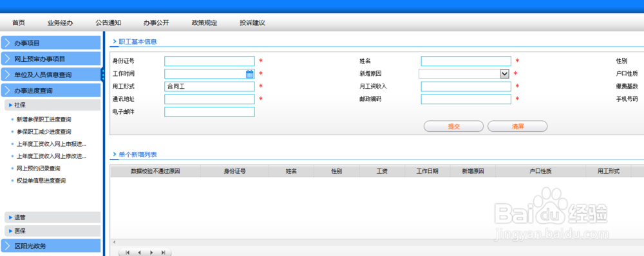Screen dimensions: 644x256
Task: Expand the 区阳光政务 sidebar section
Action: tap(51, 246)
